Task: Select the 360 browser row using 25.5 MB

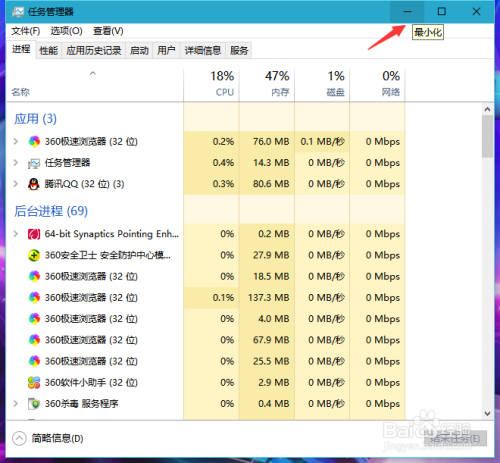Action: [x=206, y=361]
